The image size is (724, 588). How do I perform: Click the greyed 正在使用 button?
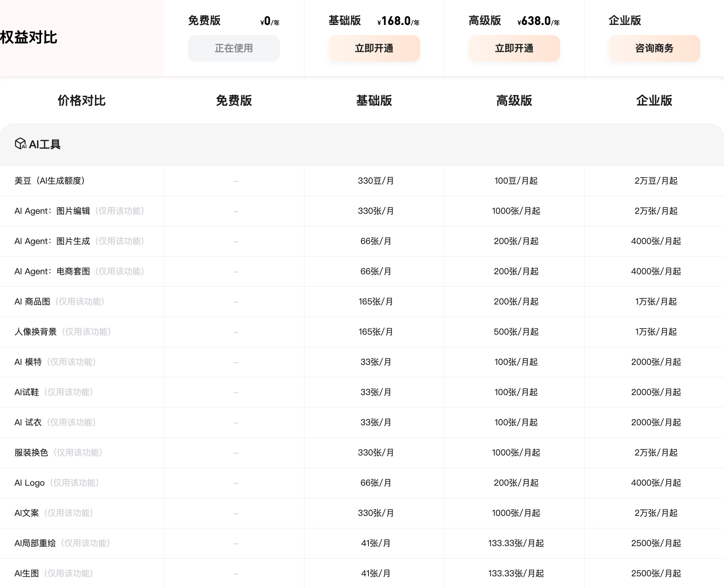[x=234, y=48]
